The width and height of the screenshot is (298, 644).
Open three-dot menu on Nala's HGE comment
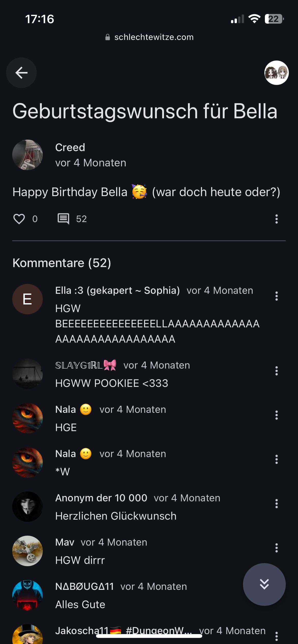tap(276, 415)
